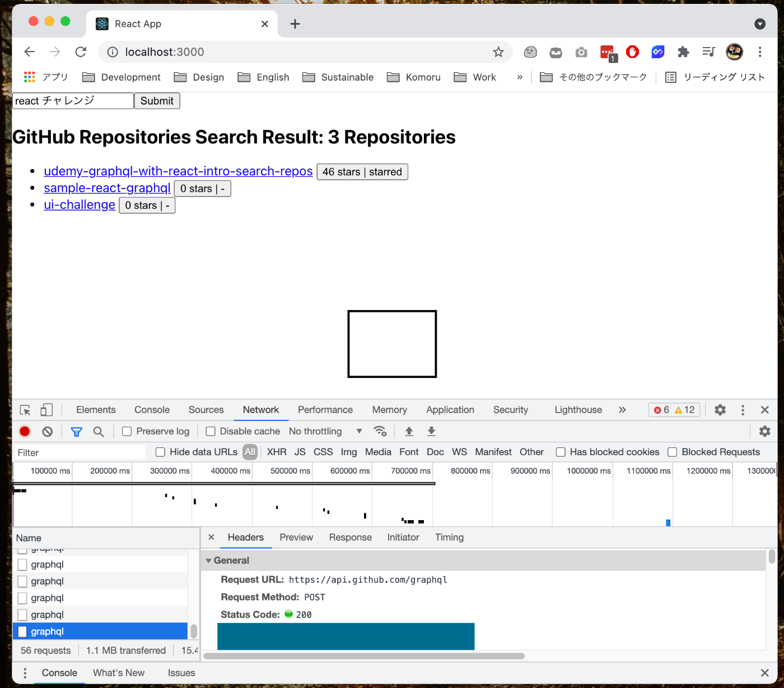Click vertical scrollbar of request list
This screenshot has height=688, width=784.
(194, 631)
